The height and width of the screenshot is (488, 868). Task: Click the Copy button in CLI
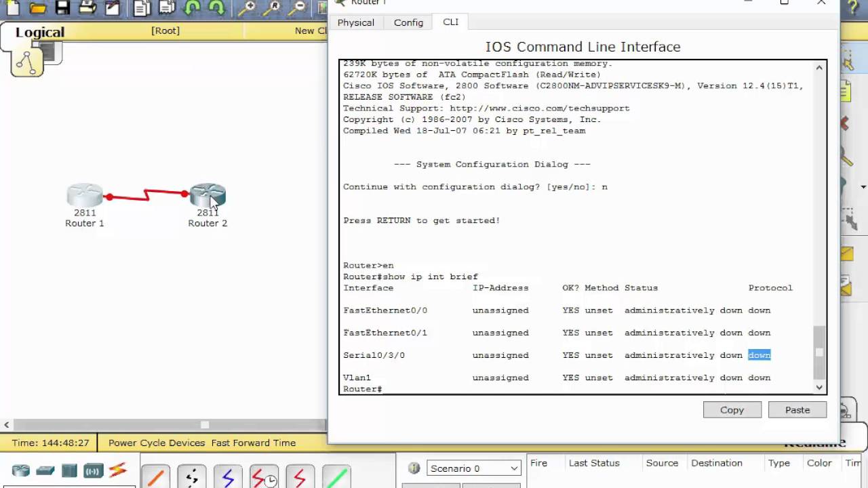pos(732,410)
